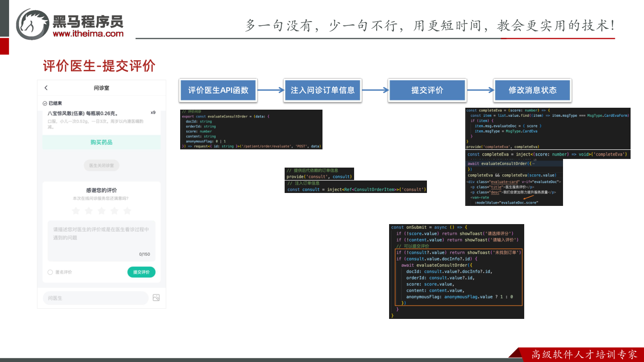
Task: Open the onSubmit async code snippet
Action: 457,271
